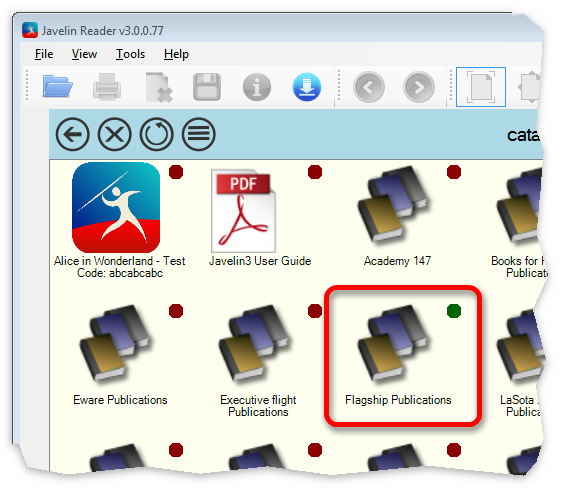The height and width of the screenshot is (490, 562).
Task: Click the document info toolbar icon
Action: click(x=257, y=87)
